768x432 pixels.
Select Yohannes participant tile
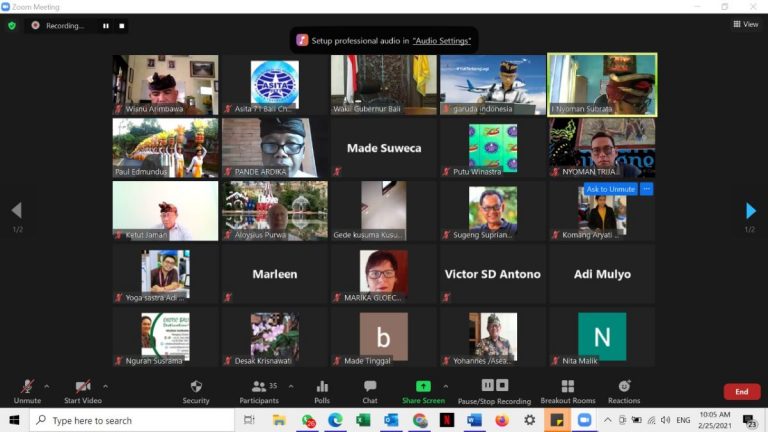pos(493,337)
